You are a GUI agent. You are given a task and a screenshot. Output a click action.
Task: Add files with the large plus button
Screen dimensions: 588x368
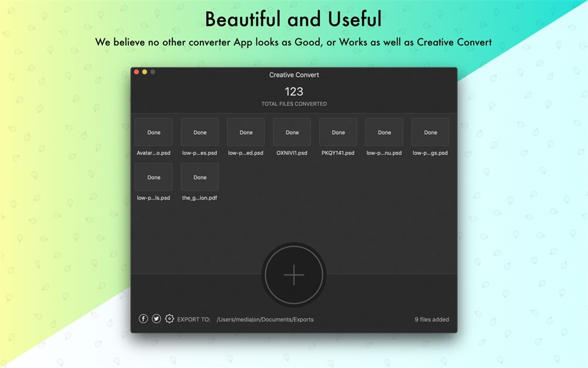(294, 275)
